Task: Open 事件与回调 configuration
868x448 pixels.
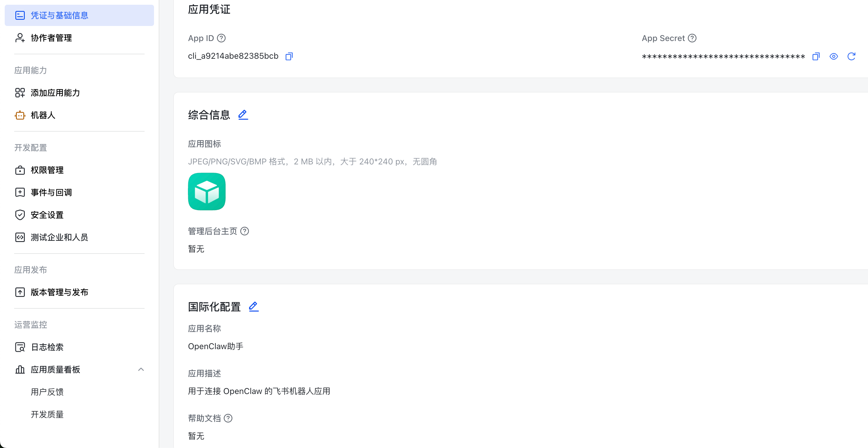Action: coord(51,192)
